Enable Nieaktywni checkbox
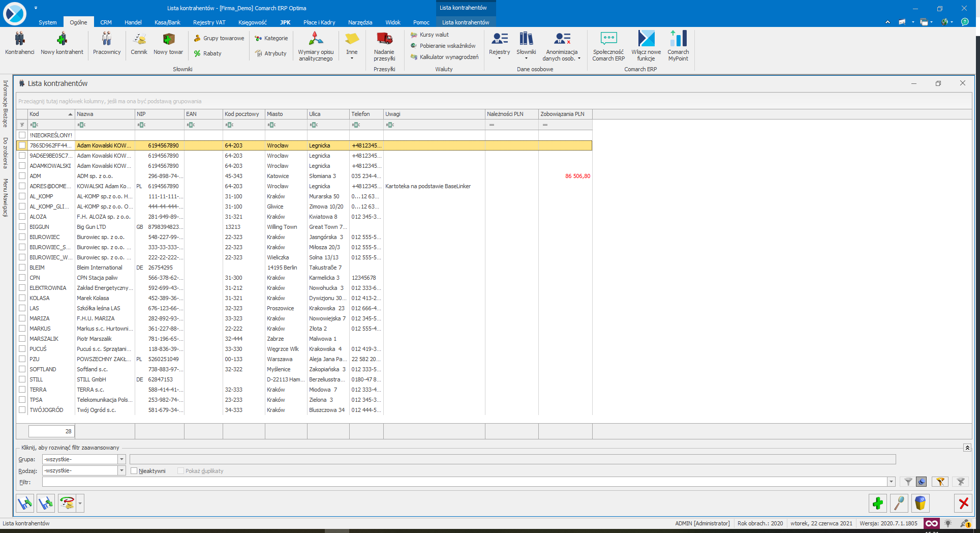Screen dimensions: 980x533 tap(134, 471)
